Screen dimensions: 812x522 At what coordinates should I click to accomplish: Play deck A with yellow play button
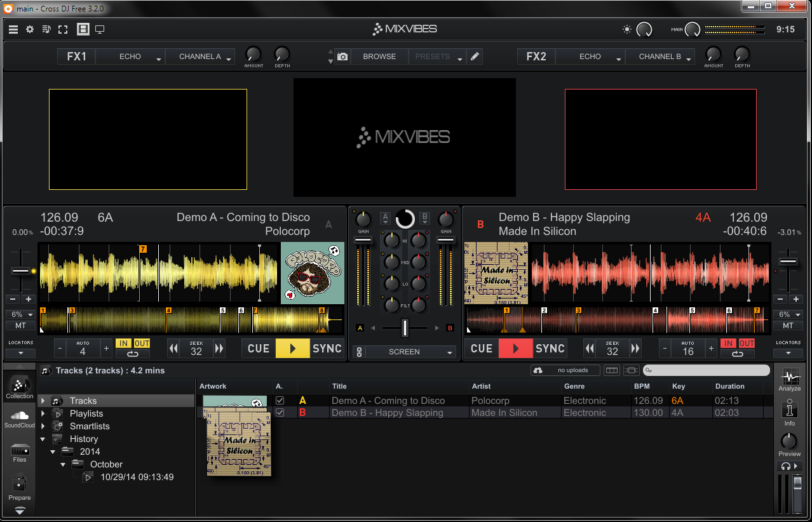click(292, 349)
